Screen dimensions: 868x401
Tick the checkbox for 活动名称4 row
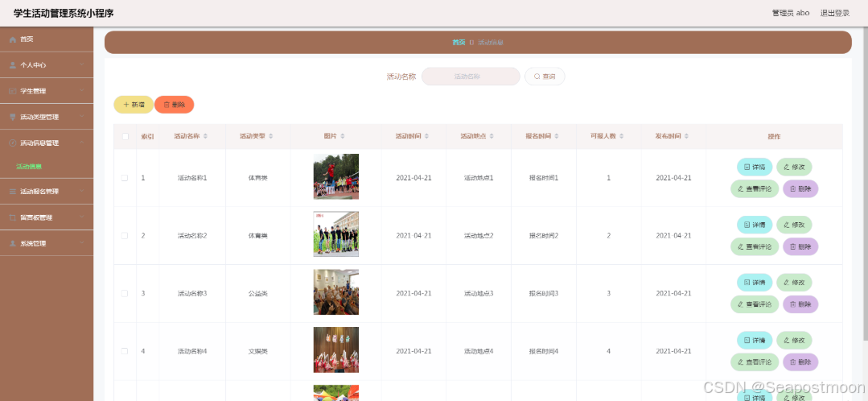125,351
